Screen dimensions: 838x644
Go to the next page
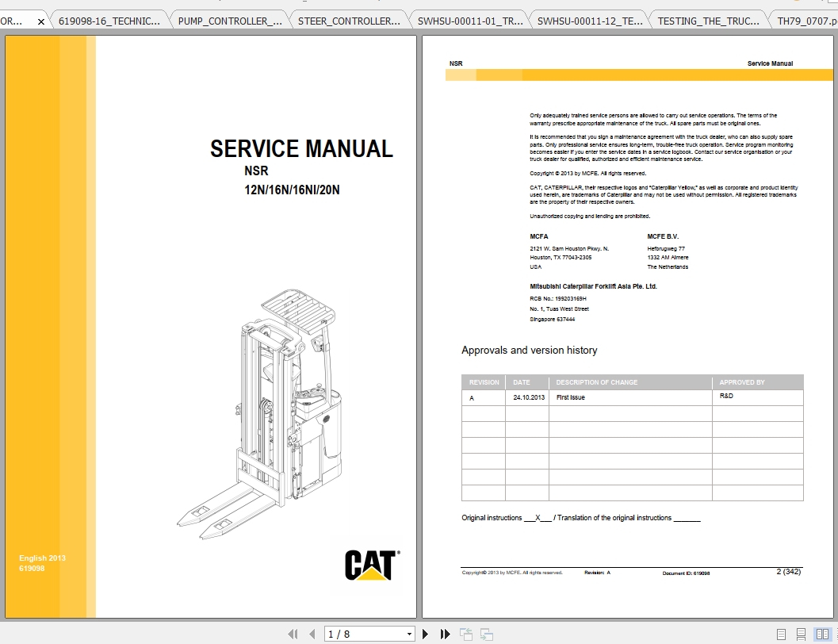[425, 634]
